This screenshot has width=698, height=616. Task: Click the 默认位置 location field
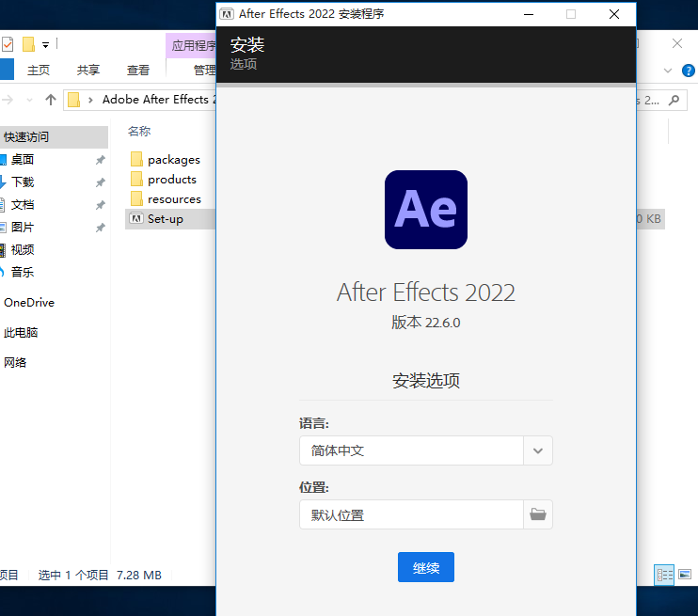[x=411, y=514]
